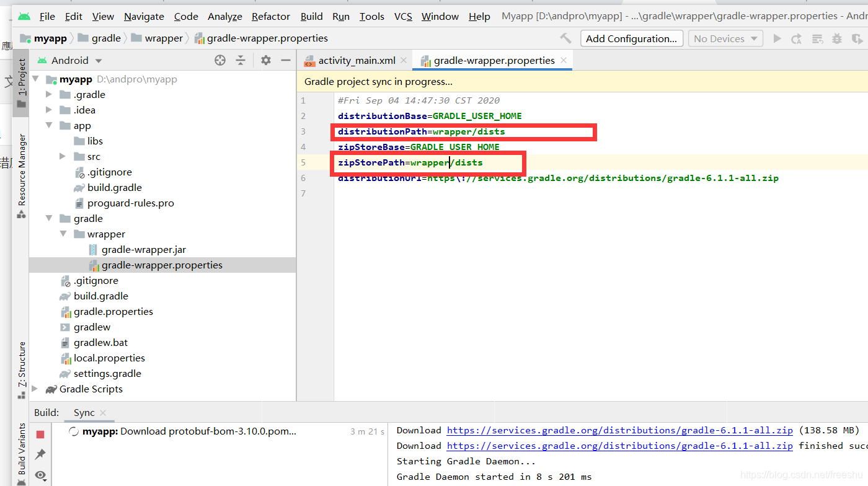Viewport: 868px width, 486px height.
Task: Open Build view options eye icon
Action: click(40, 475)
